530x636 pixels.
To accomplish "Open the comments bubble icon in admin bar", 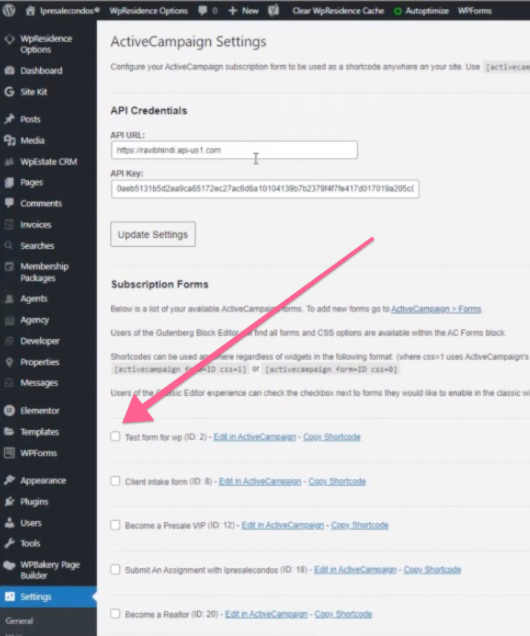I will pos(203,11).
